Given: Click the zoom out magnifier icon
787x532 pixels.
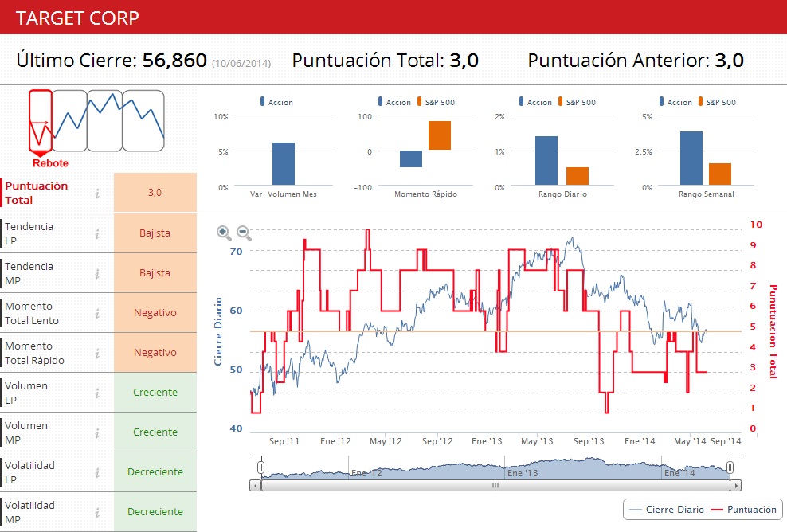Looking at the screenshot, I should (244, 233).
